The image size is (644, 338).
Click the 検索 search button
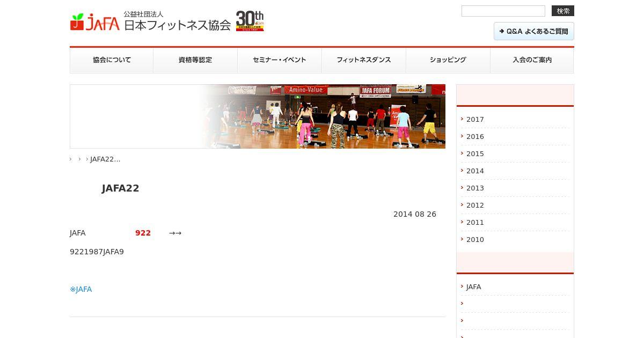(563, 11)
